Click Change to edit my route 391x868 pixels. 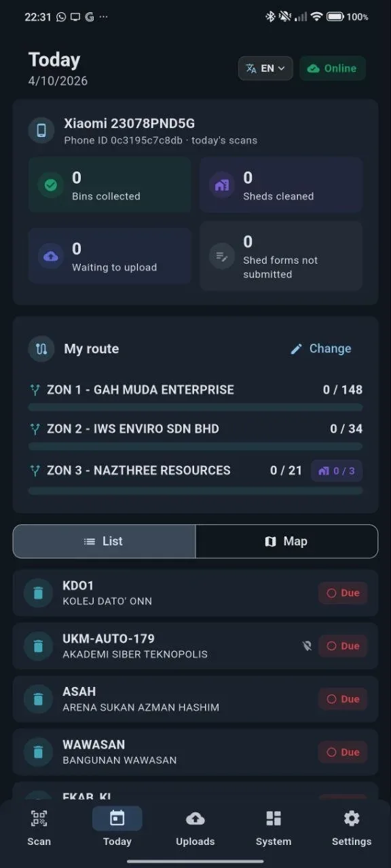[320, 349]
